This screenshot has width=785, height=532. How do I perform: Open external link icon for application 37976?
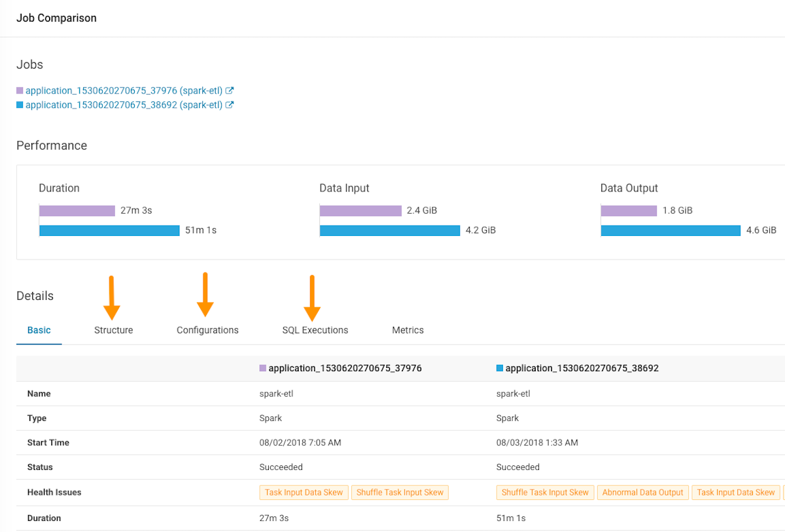[x=230, y=91]
